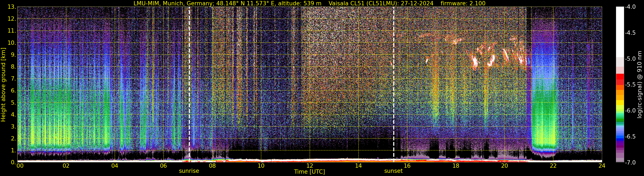Click the time axis tick label '16'
The height and width of the screenshot is (176, 644).
(407, 166)
